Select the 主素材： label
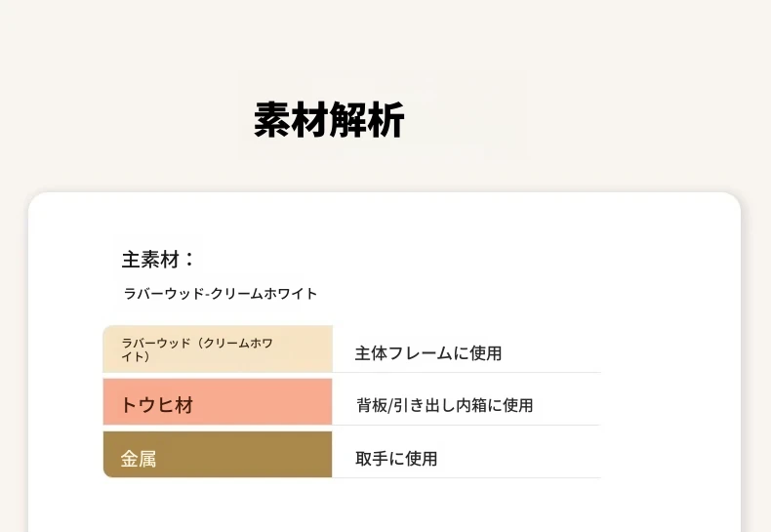Viewport: 771px width, 532px height. click(x=158, y=259)
